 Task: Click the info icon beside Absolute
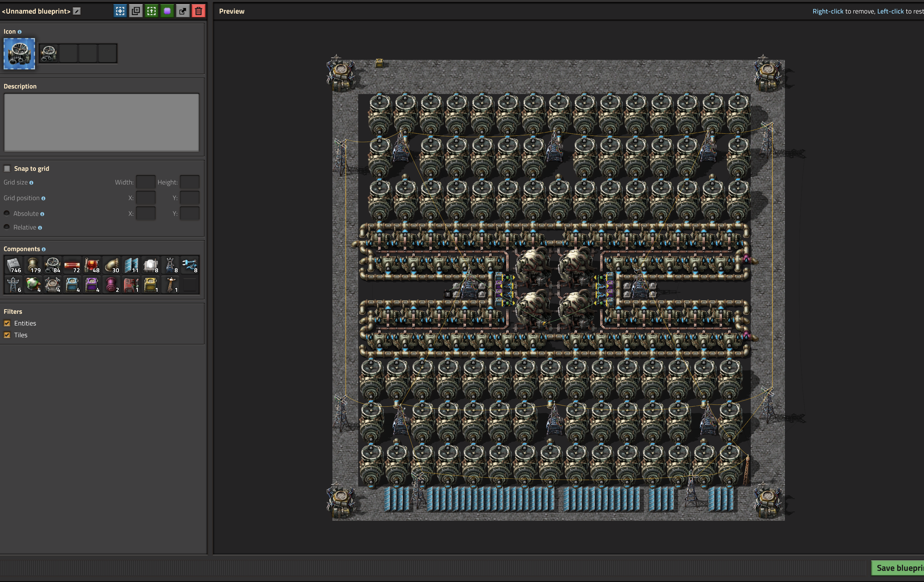coord(42,214)
